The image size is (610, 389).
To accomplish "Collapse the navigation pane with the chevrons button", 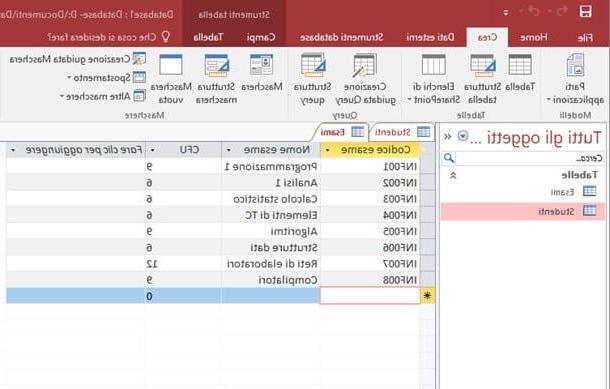I will [447, 136].
